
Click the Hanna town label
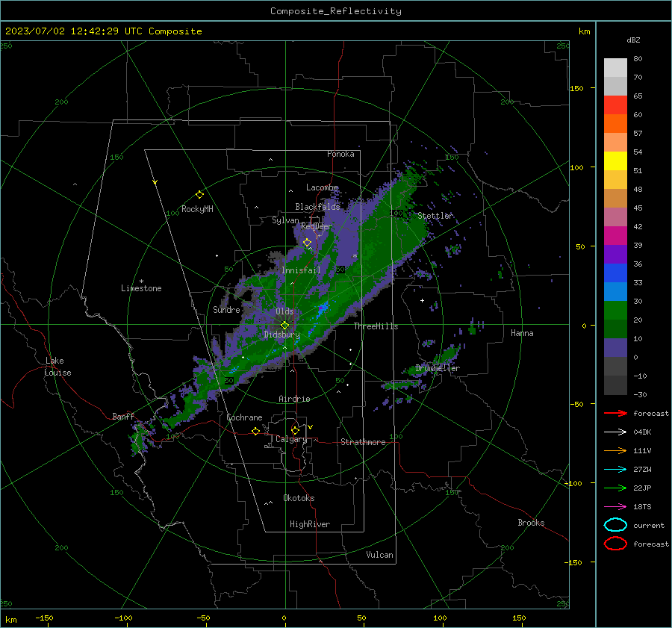point(522,333)
